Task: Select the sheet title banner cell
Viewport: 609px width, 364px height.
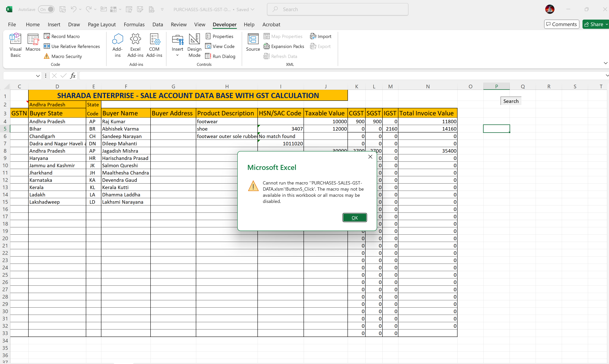Action: (188, 95)
